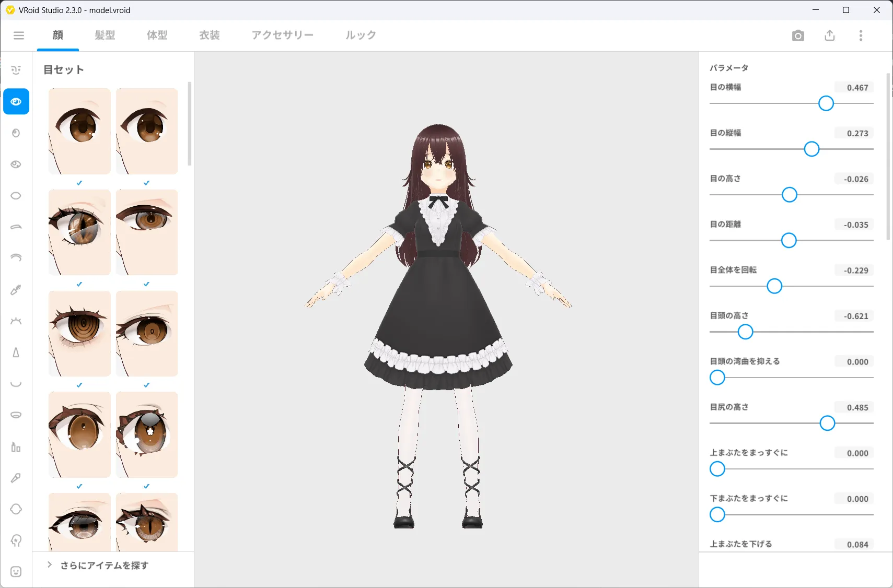Edit the 目の高さ value field -0.026
The image size is (893, 588).
click(x=853, y=179)
